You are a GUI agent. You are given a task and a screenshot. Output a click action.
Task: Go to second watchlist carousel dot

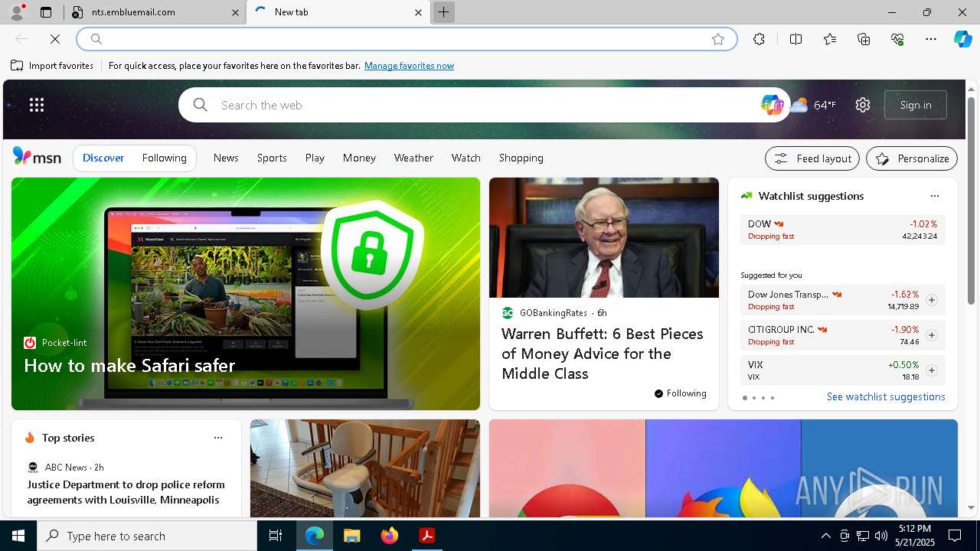pyautogui.click(x=753, y=398)
